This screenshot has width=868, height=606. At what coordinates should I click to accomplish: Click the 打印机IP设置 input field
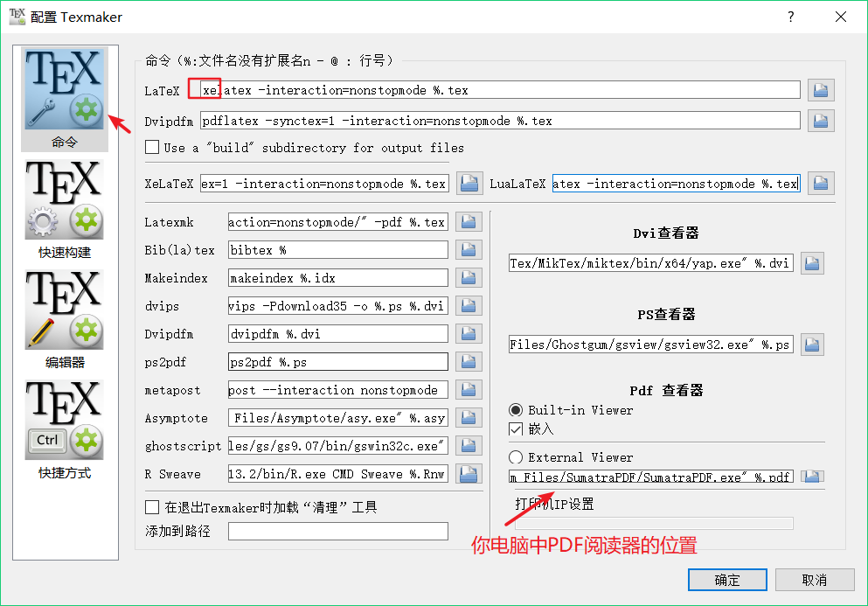[654, 524]
